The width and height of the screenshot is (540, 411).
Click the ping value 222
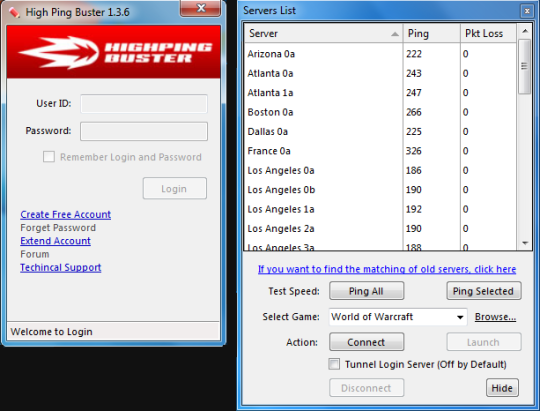click(x=414, y=54)
